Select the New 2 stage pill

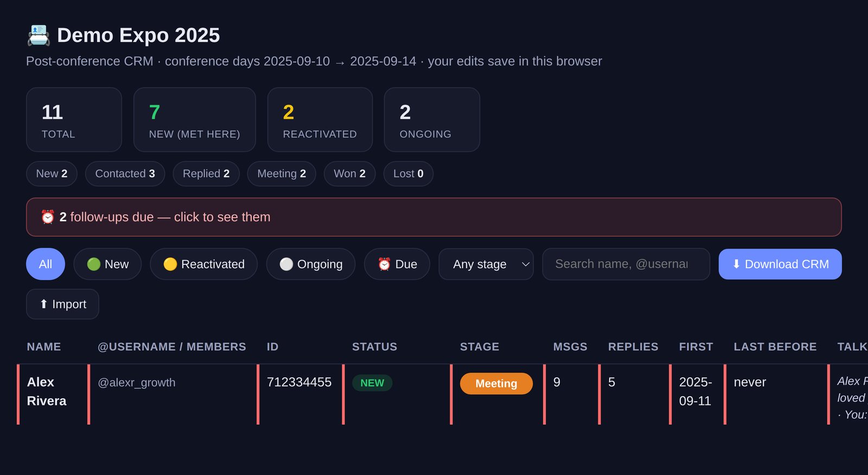pyautogui.click(x=52, y=174)
